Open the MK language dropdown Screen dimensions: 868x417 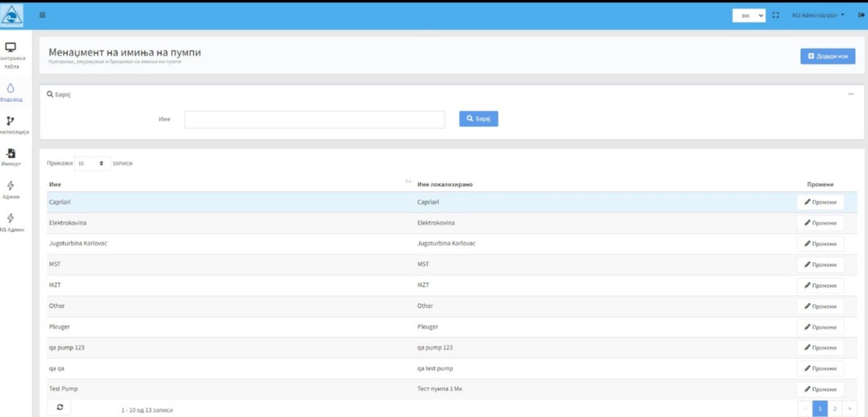(x=748, y=16)
